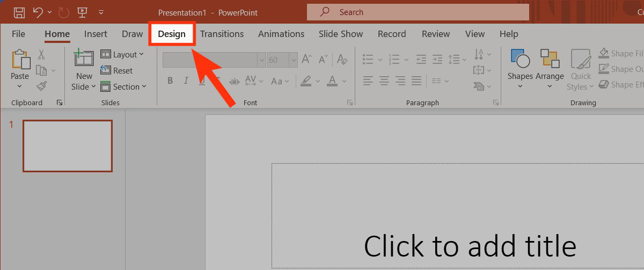
Task: Center the text
Action: pyautogui.click(x=384, y=81)
